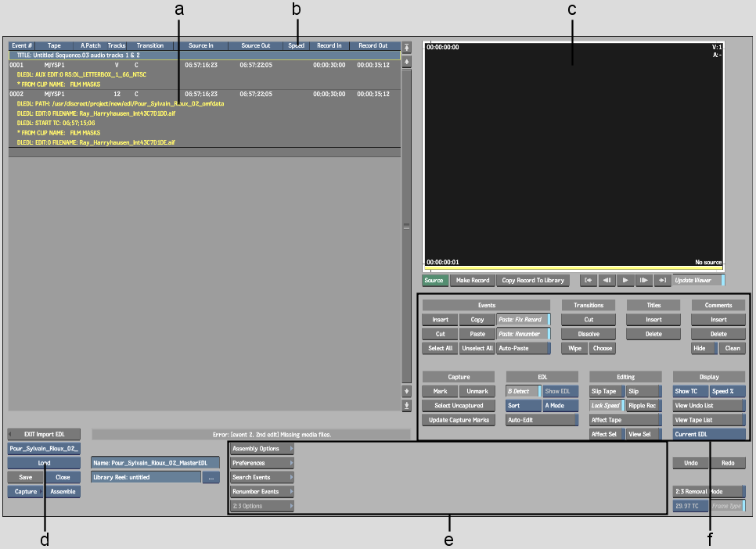
Task: Open the Sort option box
Action: [523, 406]
